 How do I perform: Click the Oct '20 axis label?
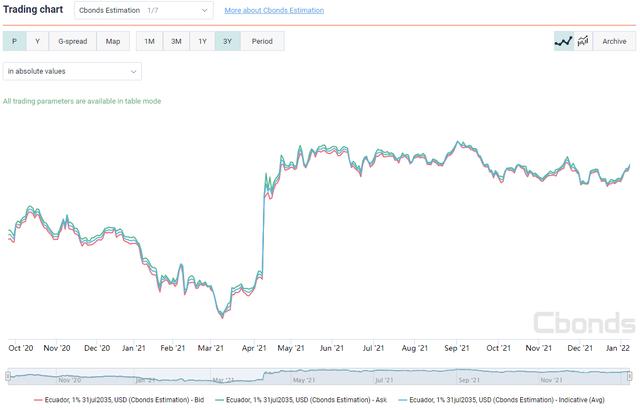click(21, 348)
